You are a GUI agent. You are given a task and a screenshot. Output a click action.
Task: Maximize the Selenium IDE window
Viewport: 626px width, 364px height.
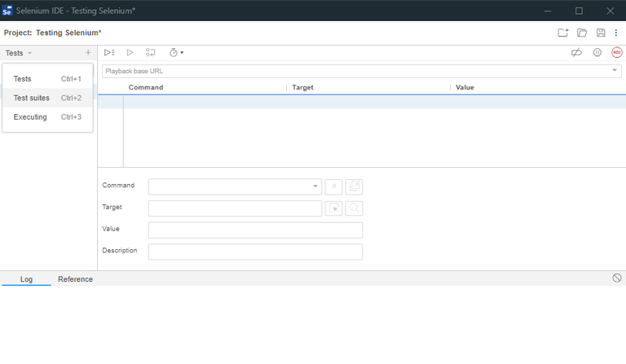tap(579, 11)
